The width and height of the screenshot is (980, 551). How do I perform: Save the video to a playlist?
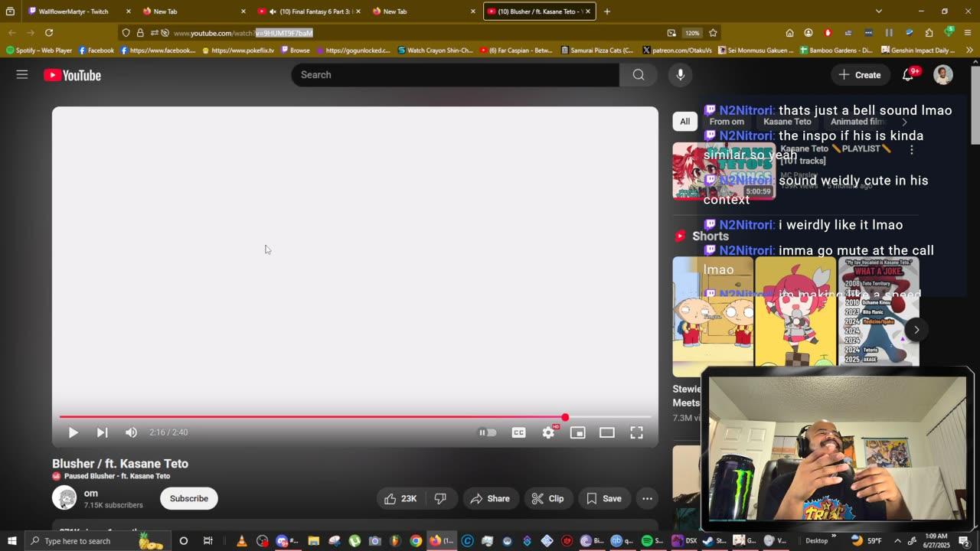point(604,498)
